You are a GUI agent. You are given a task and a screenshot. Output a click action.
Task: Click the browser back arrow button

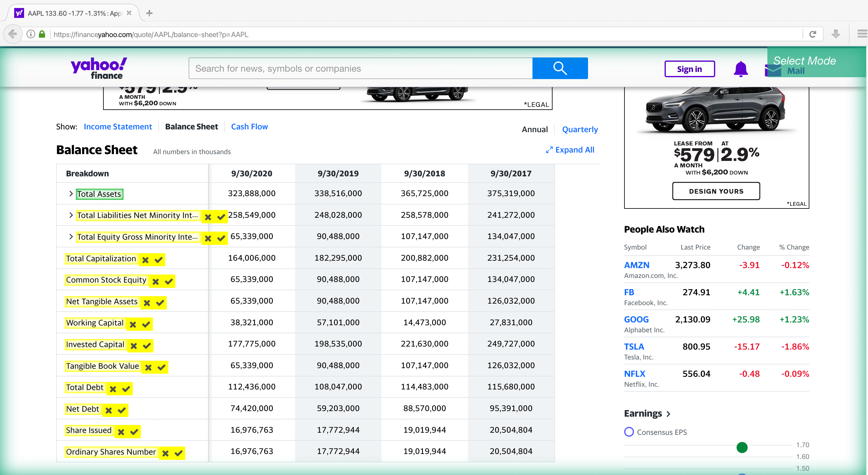13,34
